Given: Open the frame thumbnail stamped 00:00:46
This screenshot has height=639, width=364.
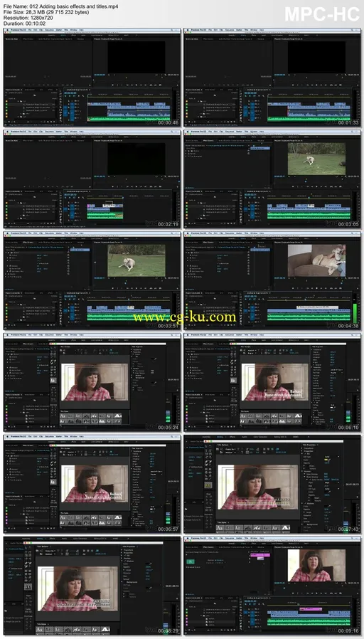Looking at the screenshot, I should tap(92, 77).
